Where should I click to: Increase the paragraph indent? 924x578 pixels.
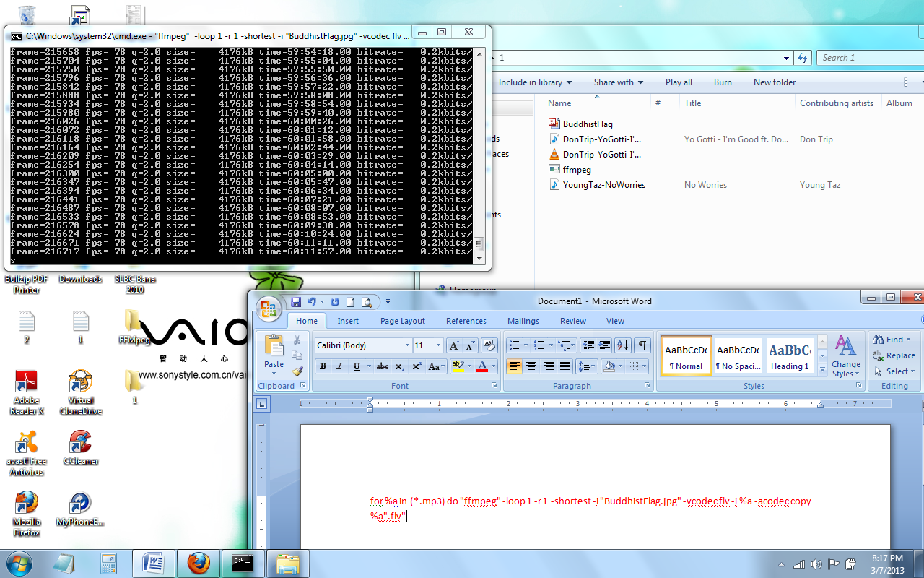605,345
